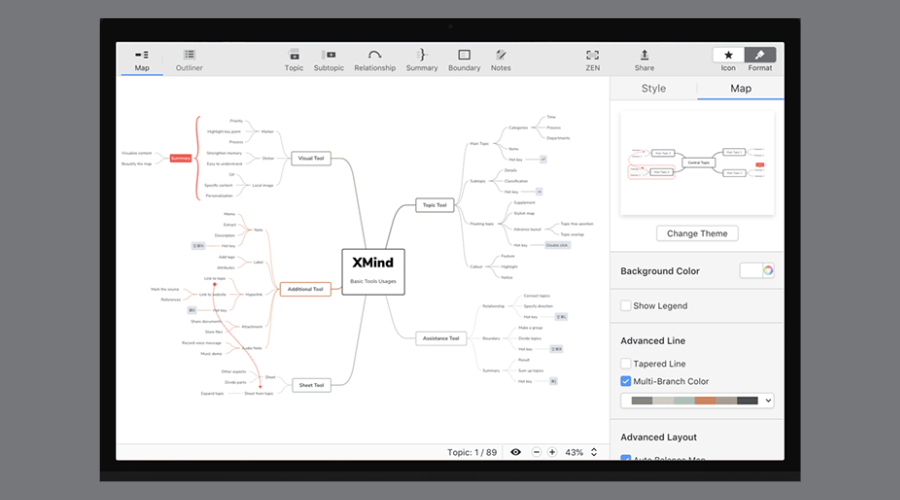Select the Relationship tool

[x=375, y=60]
